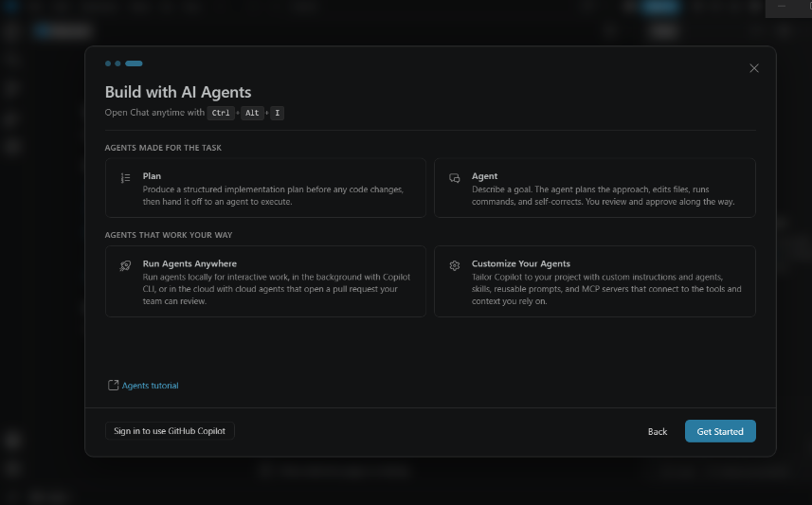Click the Build with AI Agents heading
Screen dimensions: 812x505
[178, 92]
